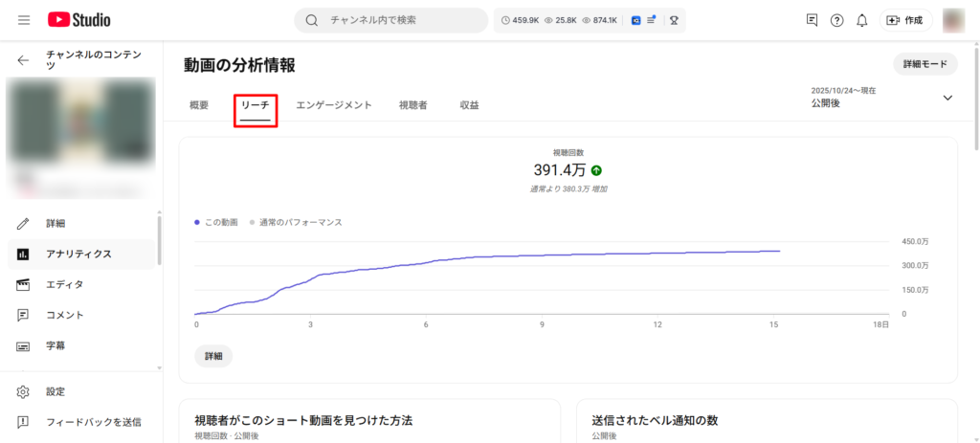
Task: Expand the date range dropdown 公開後
Action: tap(947, 98)
